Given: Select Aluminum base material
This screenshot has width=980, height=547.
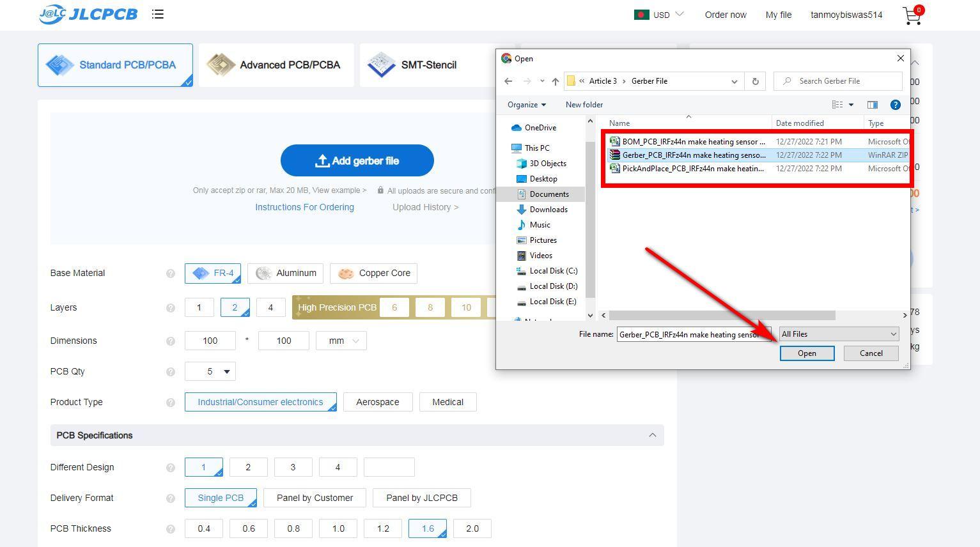Looking at the screenshot, I should 285,273.
